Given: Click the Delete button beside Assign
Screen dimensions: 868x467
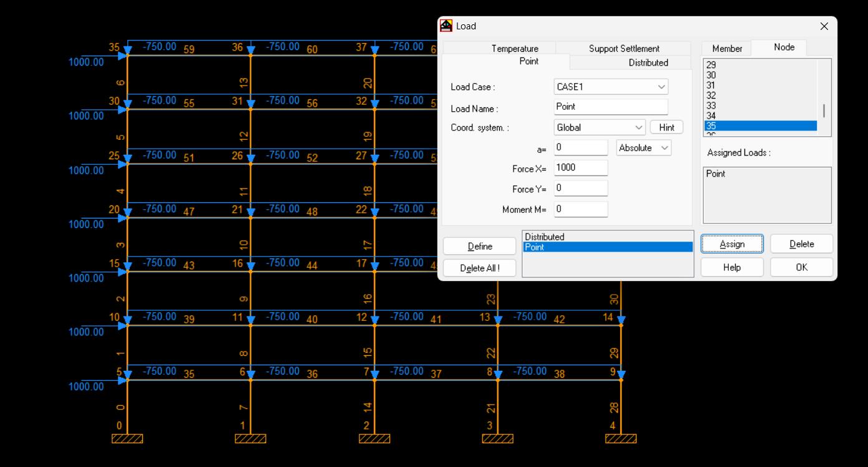Looking at the screenshot, I should (801, 244).
